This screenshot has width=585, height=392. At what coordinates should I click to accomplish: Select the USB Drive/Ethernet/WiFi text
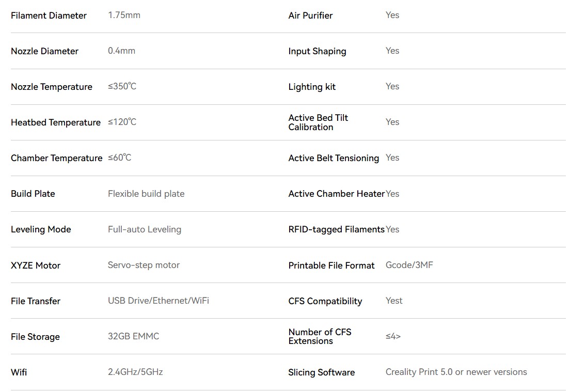pyautogui.click(x=159, y=301)
